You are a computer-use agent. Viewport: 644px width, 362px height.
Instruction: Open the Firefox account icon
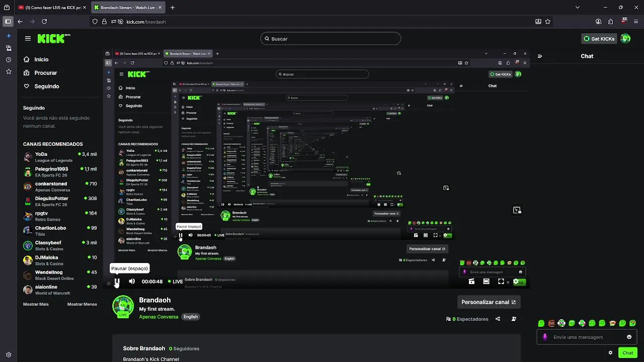click(x=598, y=22)
